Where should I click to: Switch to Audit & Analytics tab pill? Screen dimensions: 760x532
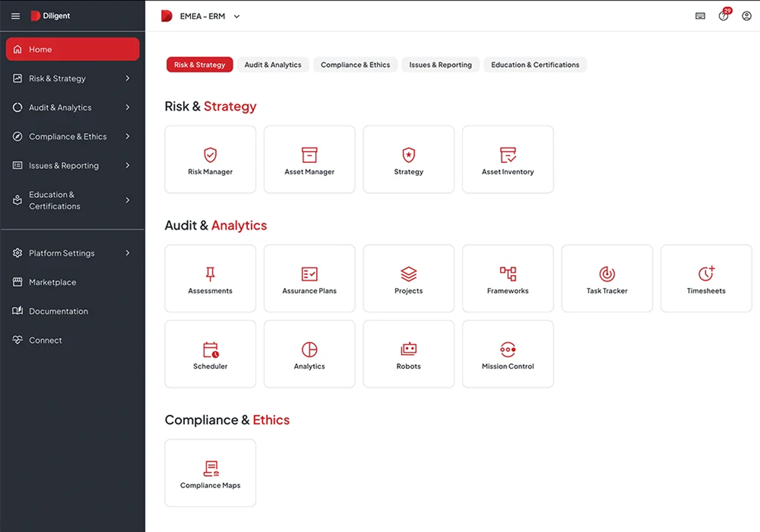273,65
